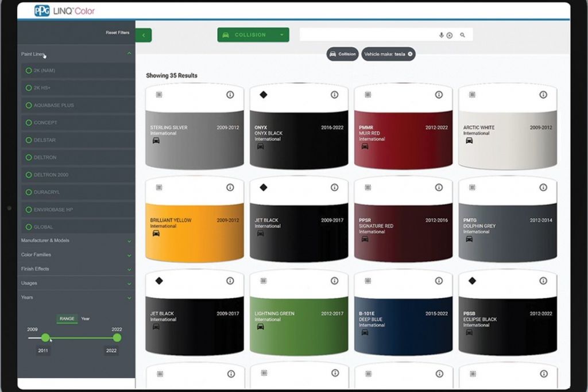Open the PPSR Signature Red color card
Viewport: 588px width, 392px height.
click(x=403, y=220)
